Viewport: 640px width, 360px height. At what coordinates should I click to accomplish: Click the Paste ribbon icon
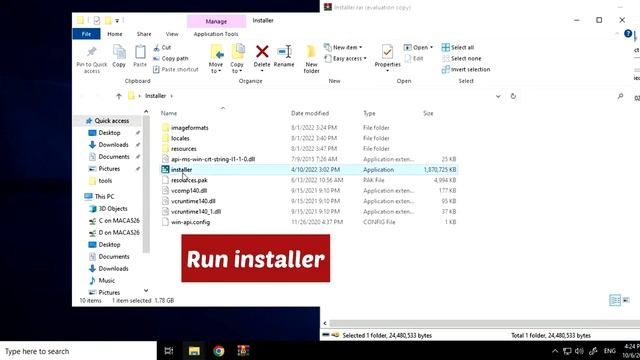point(140,52)
